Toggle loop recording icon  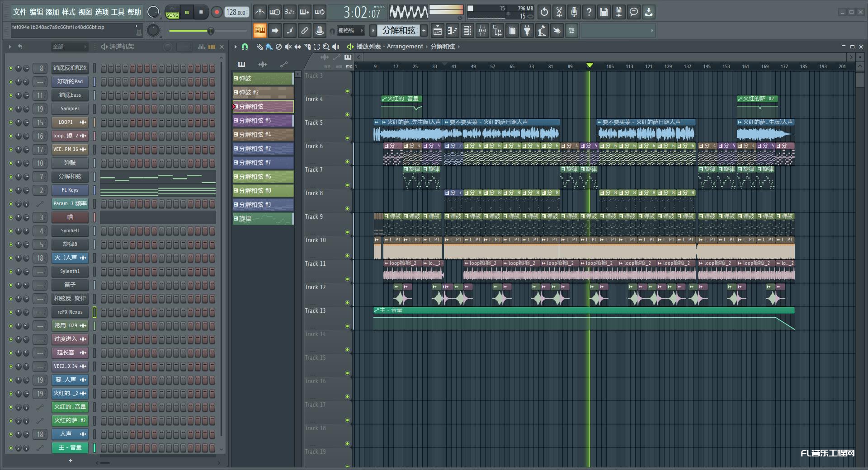pos(320,12)
